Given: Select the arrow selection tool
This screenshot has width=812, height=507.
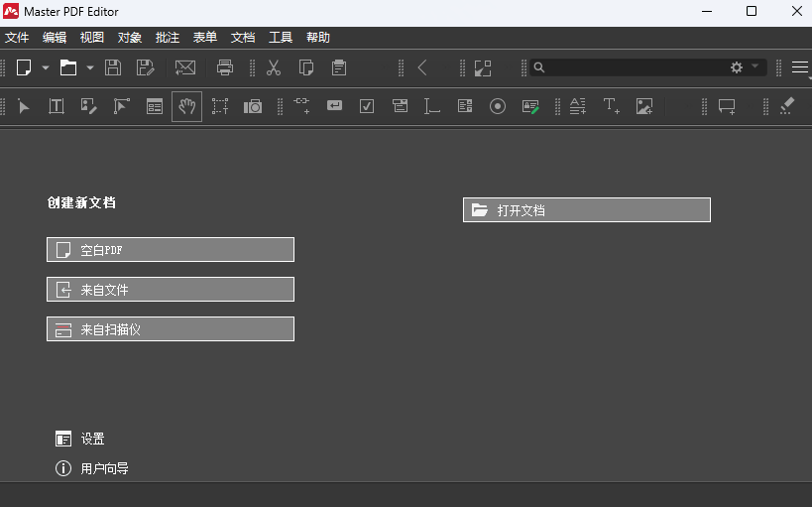Looking at the screenshot, I should click(x=24, y=107).
